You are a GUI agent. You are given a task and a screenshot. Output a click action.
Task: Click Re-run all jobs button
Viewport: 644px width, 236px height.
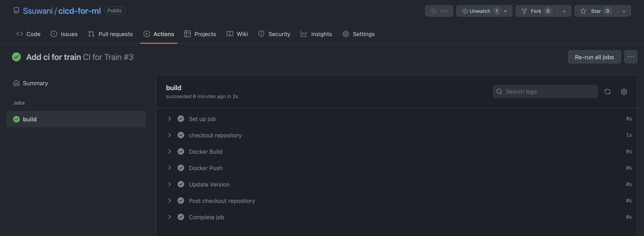click(594, 57)
